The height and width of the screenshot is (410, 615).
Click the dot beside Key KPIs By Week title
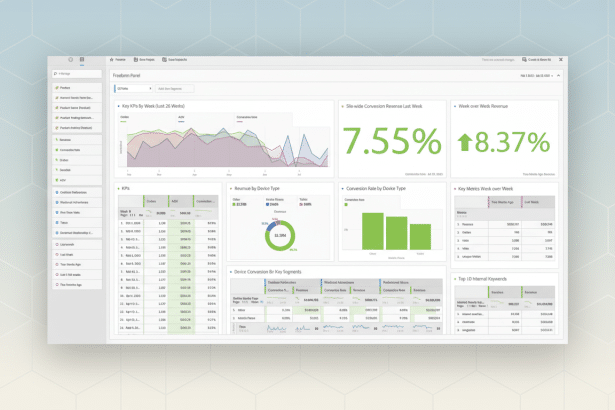point(119,106)
